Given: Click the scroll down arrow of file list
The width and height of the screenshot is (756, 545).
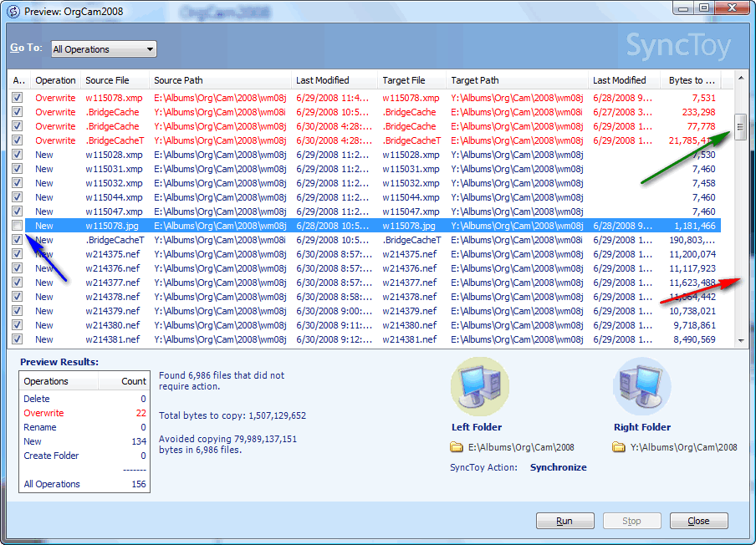Looking at the screenshot, I should pyautogui.click(x=741, y=341).
